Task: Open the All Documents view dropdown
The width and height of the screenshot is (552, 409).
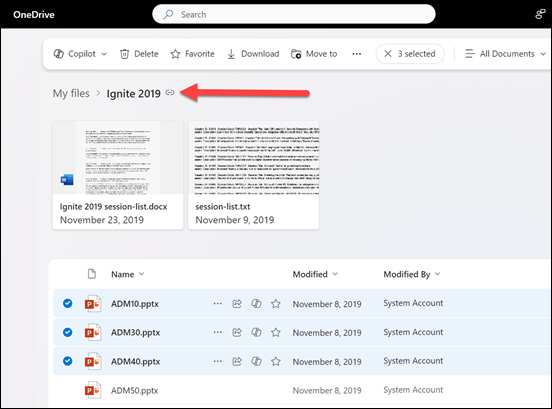Action: click(506, 54)
